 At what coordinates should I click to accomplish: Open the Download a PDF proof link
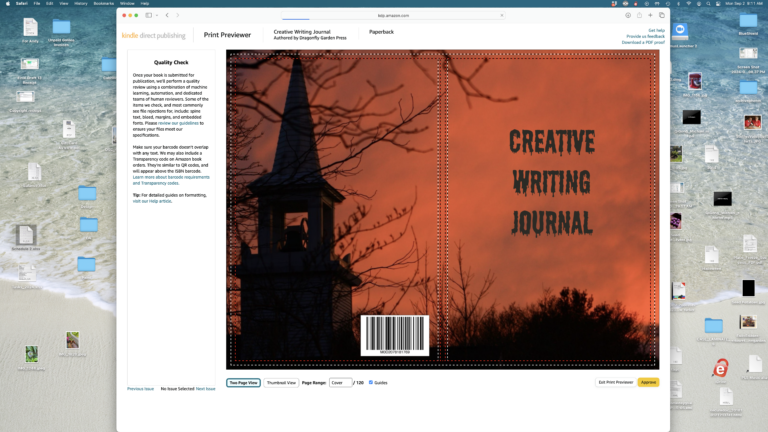point(643,43)
